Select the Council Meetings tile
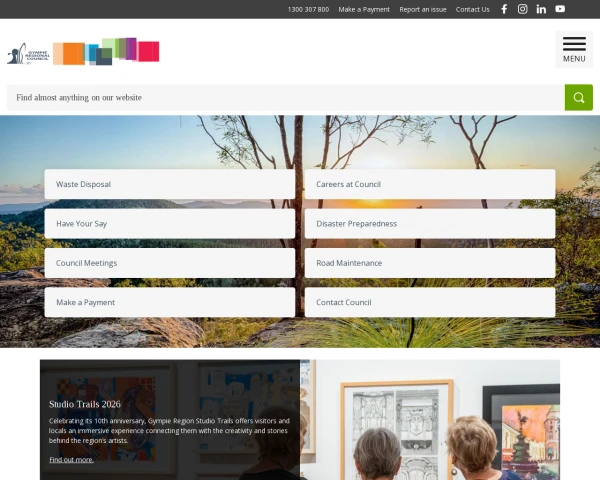600x480 pixels. 170,263
